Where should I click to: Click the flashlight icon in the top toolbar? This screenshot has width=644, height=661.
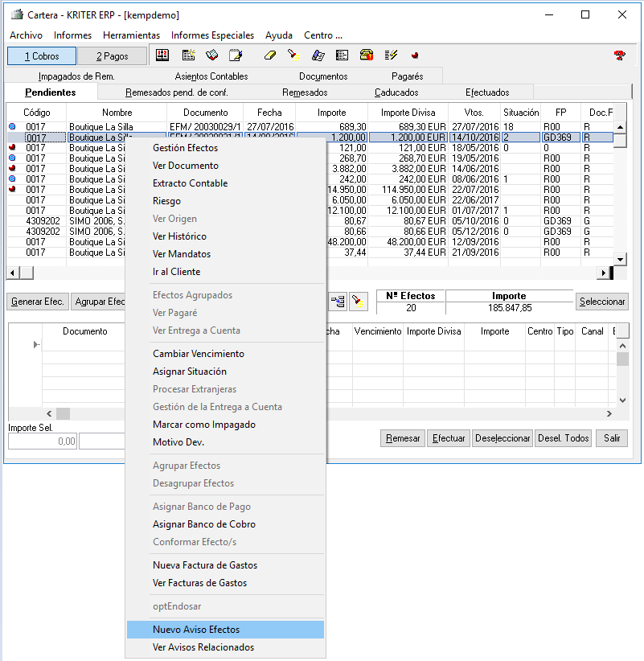[x=293, y=55]
